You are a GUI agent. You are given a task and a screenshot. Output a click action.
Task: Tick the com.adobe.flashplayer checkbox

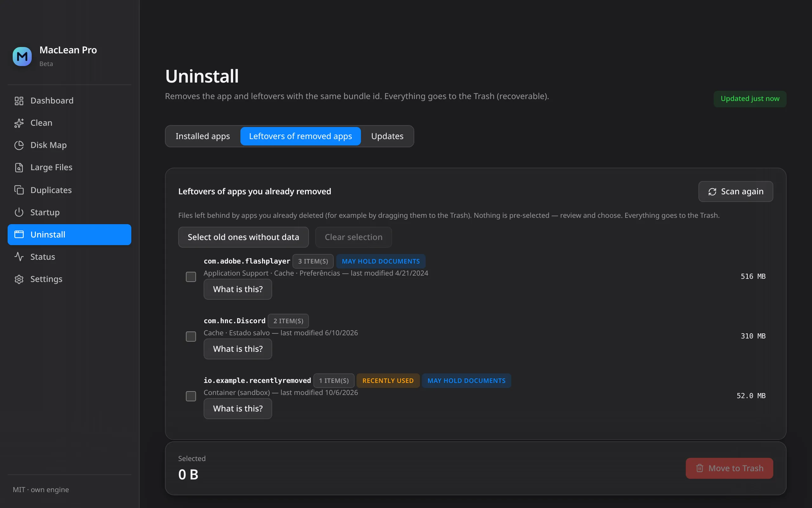tap(191, 277)
